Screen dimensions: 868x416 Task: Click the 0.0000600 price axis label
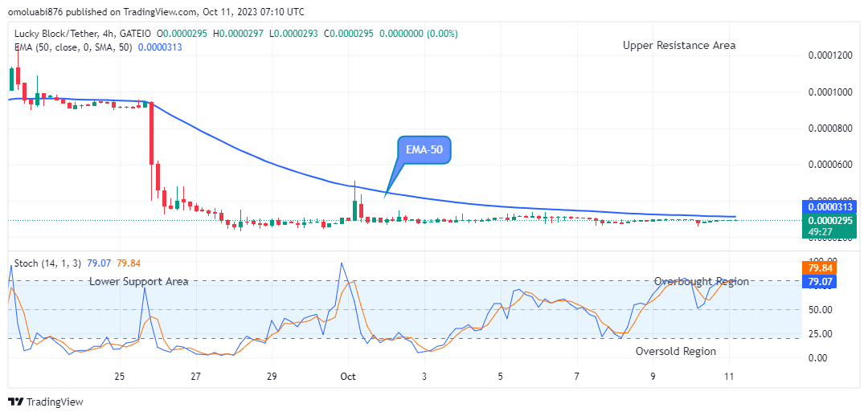click(830, 165)
